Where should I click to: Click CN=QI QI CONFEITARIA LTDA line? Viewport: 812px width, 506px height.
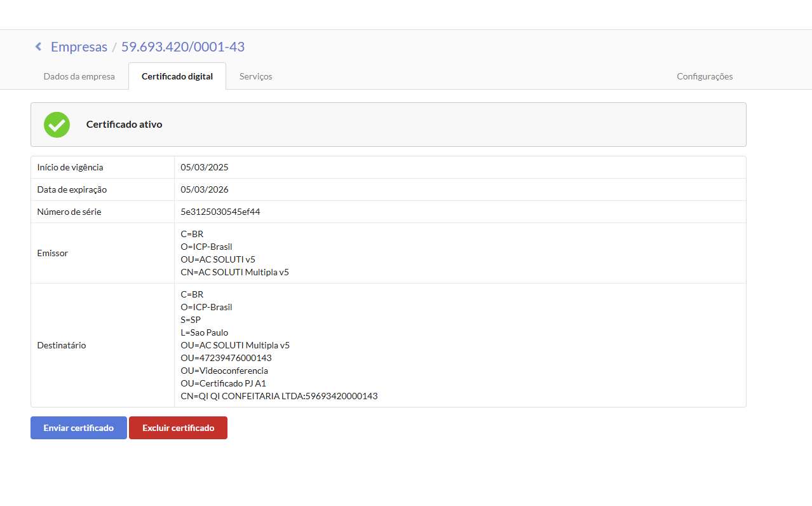click(279, 396)
